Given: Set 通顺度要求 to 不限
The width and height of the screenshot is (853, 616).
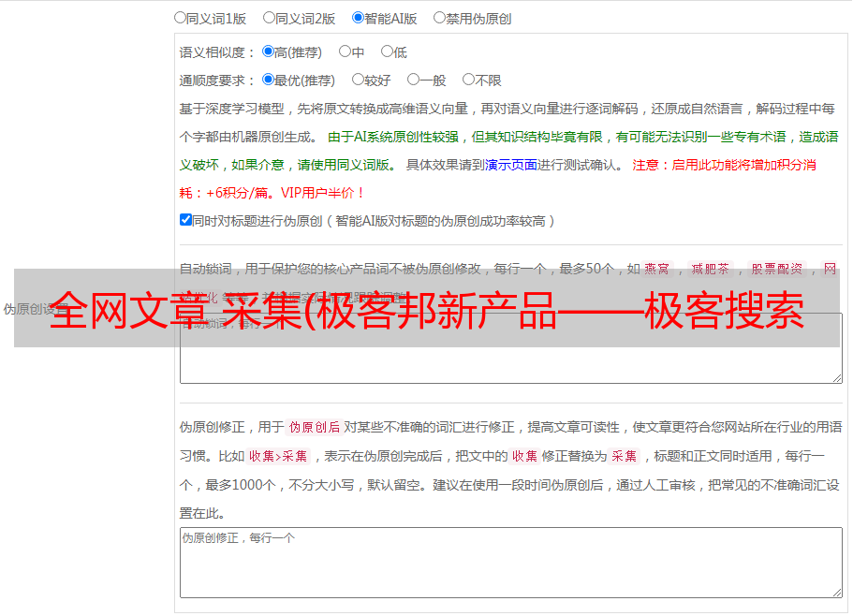Looking at the screenshot, I should tap(468, 80).
